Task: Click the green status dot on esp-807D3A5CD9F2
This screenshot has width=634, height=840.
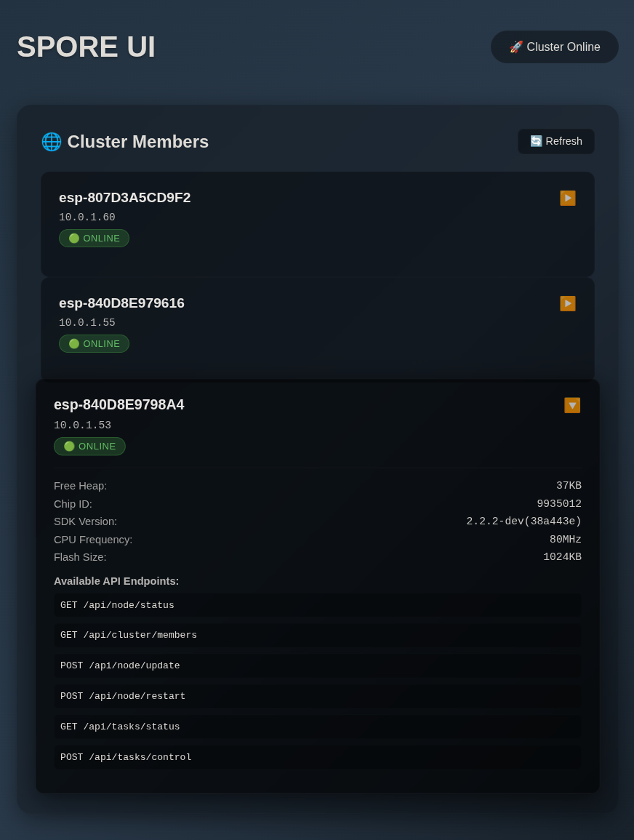Action: point(73,238)
